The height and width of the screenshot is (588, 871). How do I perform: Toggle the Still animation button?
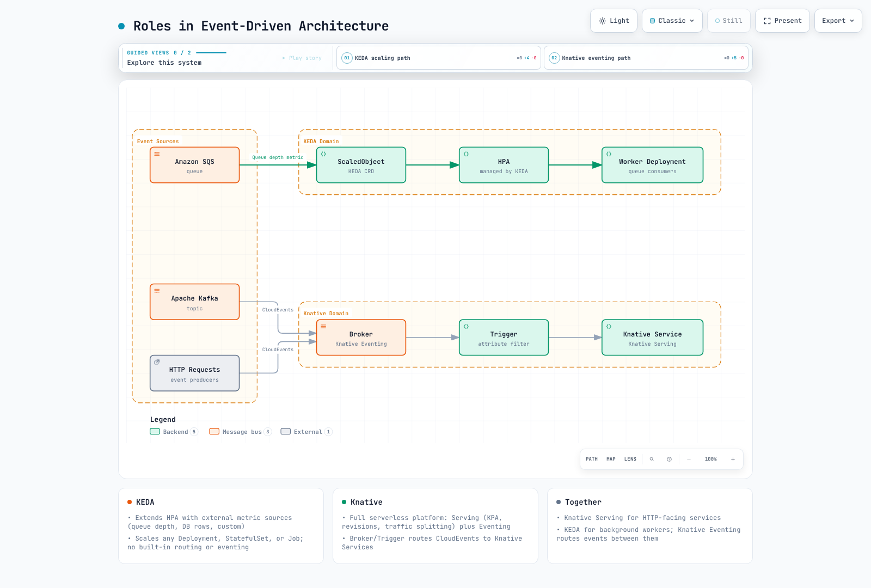click(x=729, y=21)
